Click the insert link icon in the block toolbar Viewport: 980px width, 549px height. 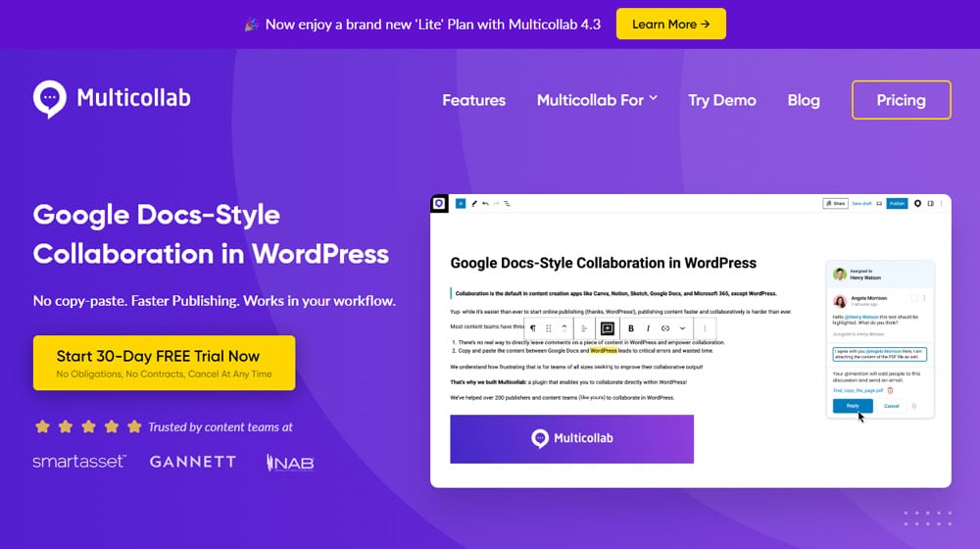665,328
